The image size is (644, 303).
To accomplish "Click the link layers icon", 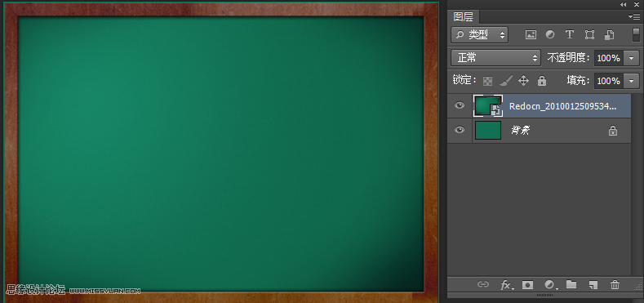I will [483, 284].
